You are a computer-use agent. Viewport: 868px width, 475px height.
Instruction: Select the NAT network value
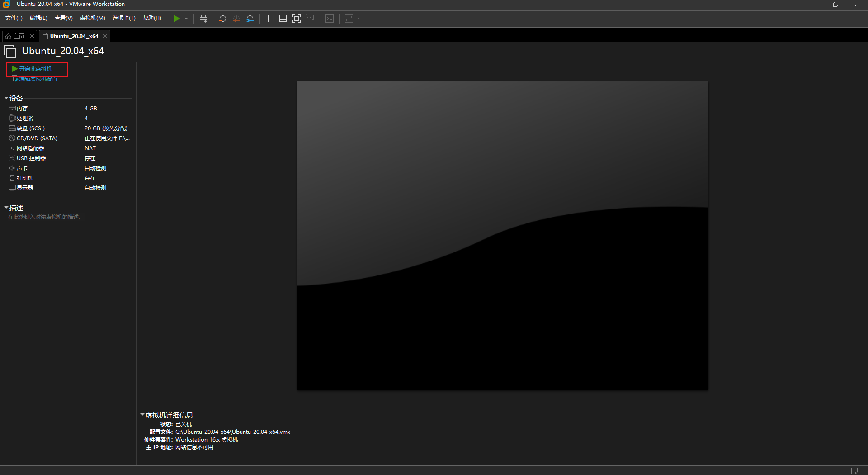[90, 148]
